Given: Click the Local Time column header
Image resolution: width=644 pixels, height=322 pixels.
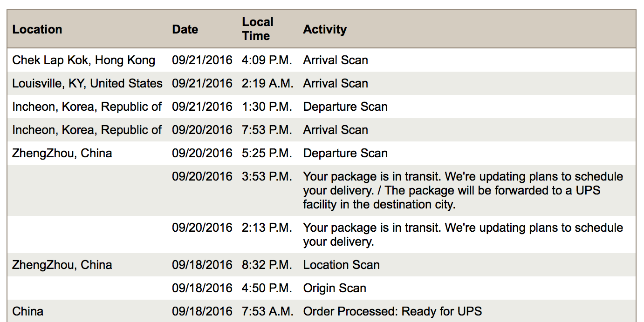Looking at the screenshot, I should pos(257,29).
